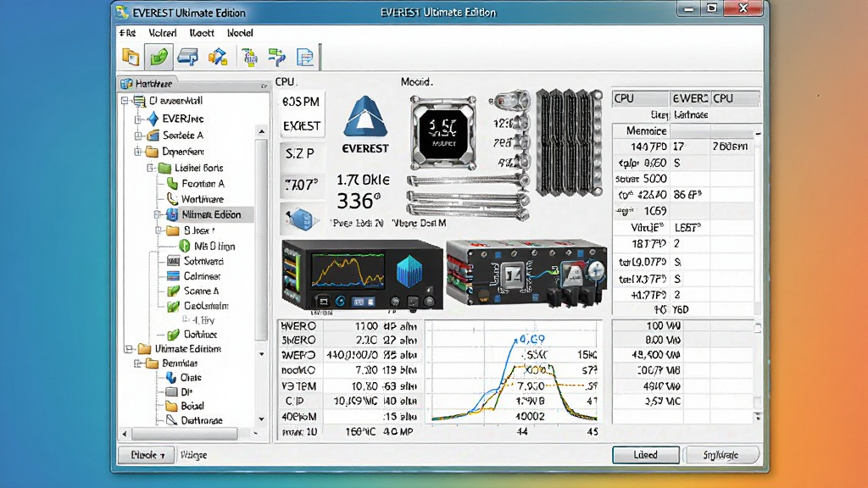Collapse the root computer tree node
Viewport: 868px width, 488px height.
pos(125,101)
